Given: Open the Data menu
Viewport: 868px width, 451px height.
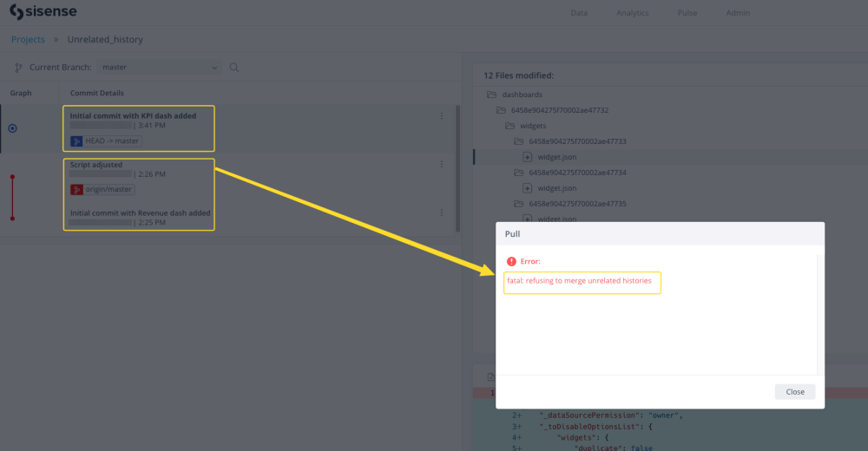Looking at the screenshot, I should pos(578,13).
